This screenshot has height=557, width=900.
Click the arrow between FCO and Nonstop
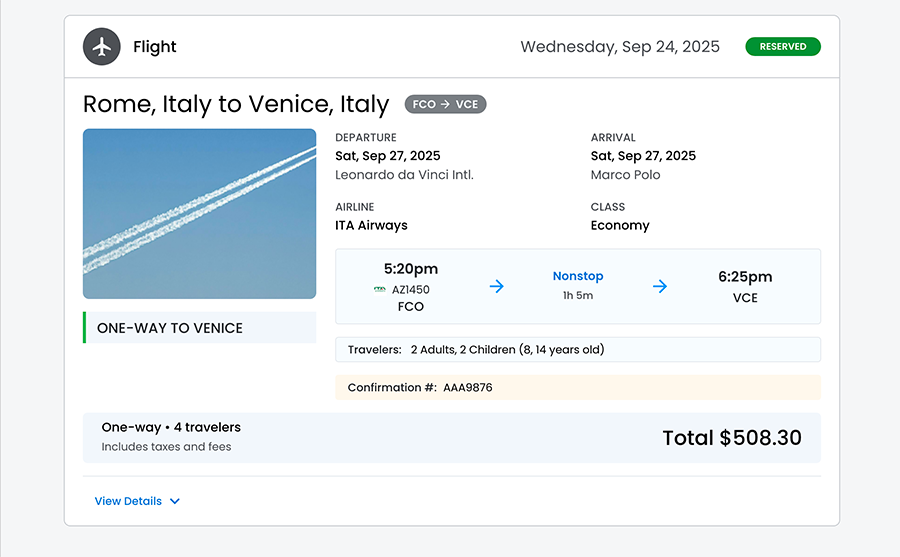click(x=497, y=286)
